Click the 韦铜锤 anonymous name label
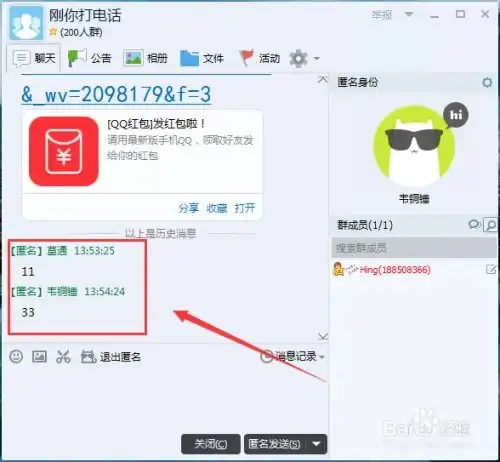The image size is (500, 462). pyautogui.click(x=414, y=199)
